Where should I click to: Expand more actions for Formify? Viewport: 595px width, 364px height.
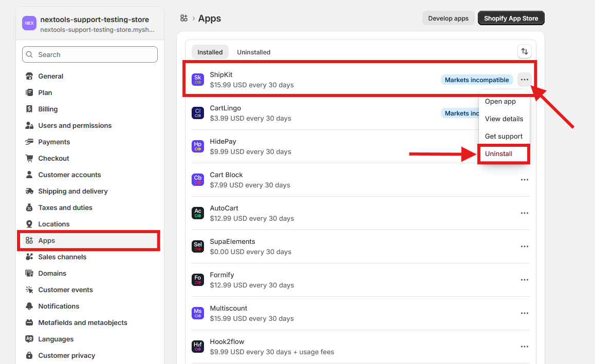[524, 280]
